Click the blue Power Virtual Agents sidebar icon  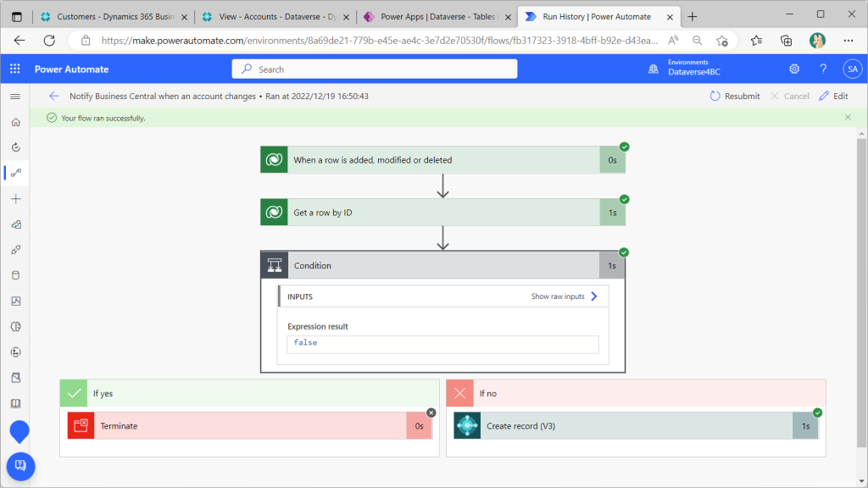(19, 431)
